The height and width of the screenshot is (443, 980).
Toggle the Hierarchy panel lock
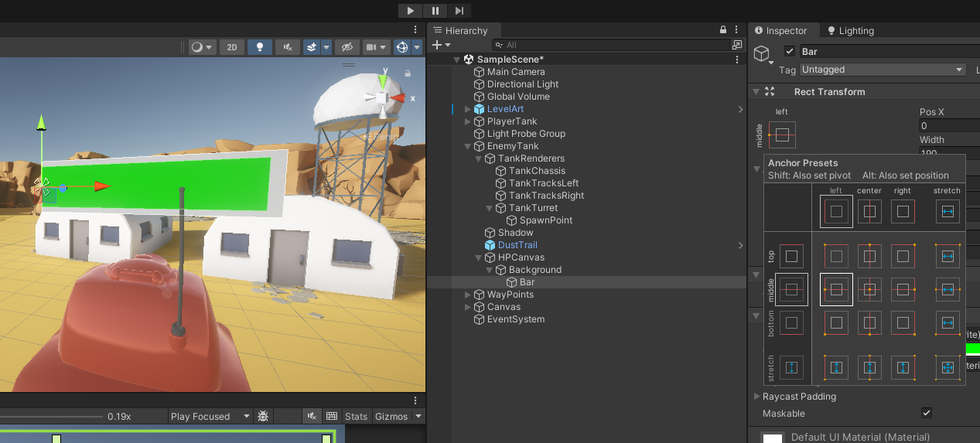pyautogui.click(x=723, y=30)
